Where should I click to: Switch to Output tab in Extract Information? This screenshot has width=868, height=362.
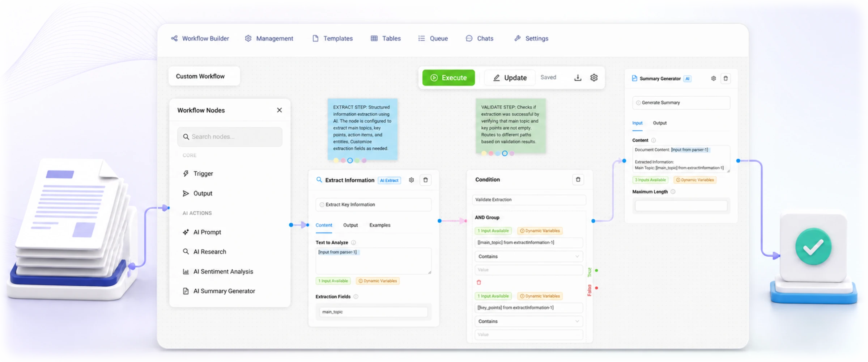(350, 225)
